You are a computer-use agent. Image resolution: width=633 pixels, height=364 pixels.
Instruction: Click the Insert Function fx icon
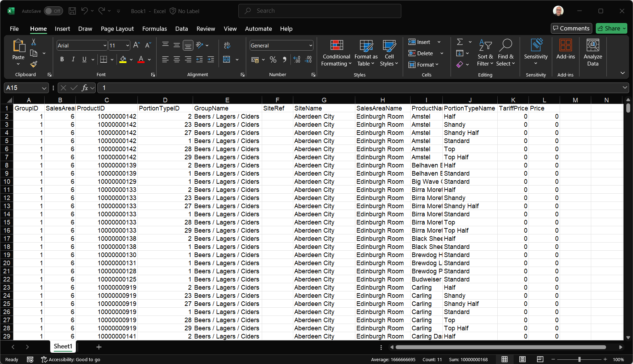pyautogui.click(x=85, y=88)
